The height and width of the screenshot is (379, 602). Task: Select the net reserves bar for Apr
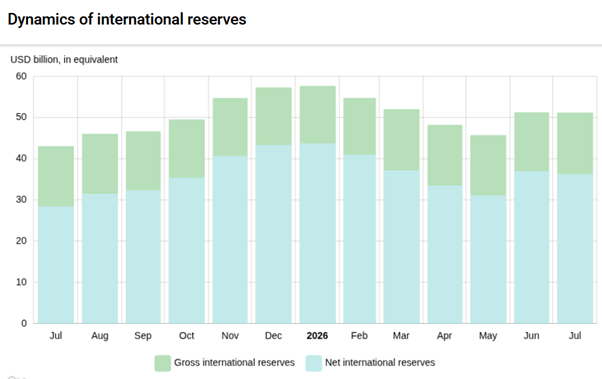[x=445, y=255]
